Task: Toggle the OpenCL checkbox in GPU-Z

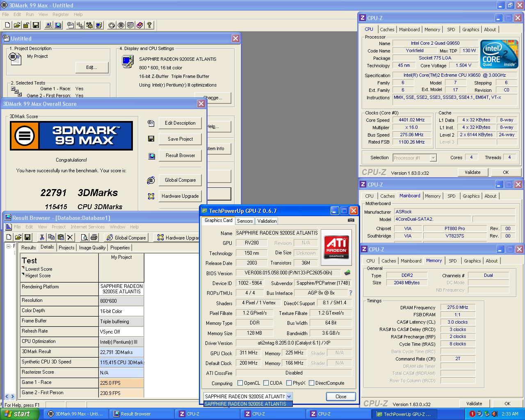Action: tap(240, 383)
